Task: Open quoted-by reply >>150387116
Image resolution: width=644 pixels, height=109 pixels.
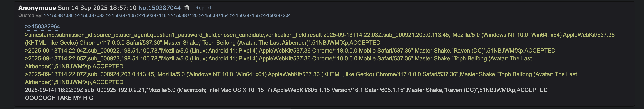Action: [152, 16]
